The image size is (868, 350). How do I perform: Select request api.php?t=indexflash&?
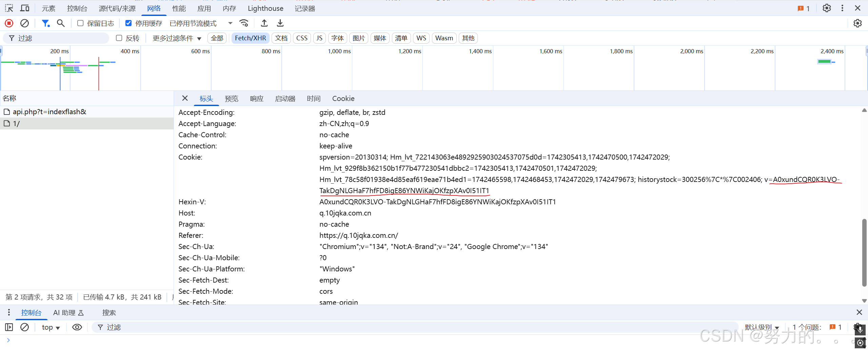point(87,112)
